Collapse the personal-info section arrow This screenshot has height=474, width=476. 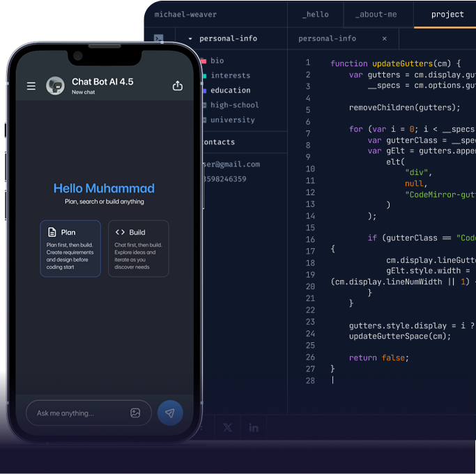190,39
